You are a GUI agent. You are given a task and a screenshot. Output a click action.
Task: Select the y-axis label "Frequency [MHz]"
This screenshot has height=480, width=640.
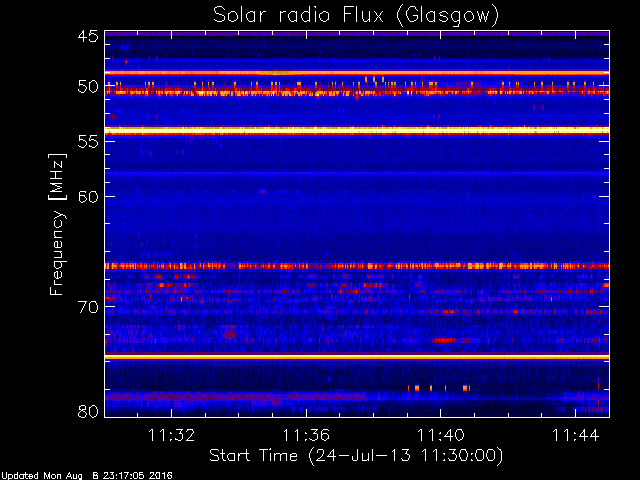(57, 224)
